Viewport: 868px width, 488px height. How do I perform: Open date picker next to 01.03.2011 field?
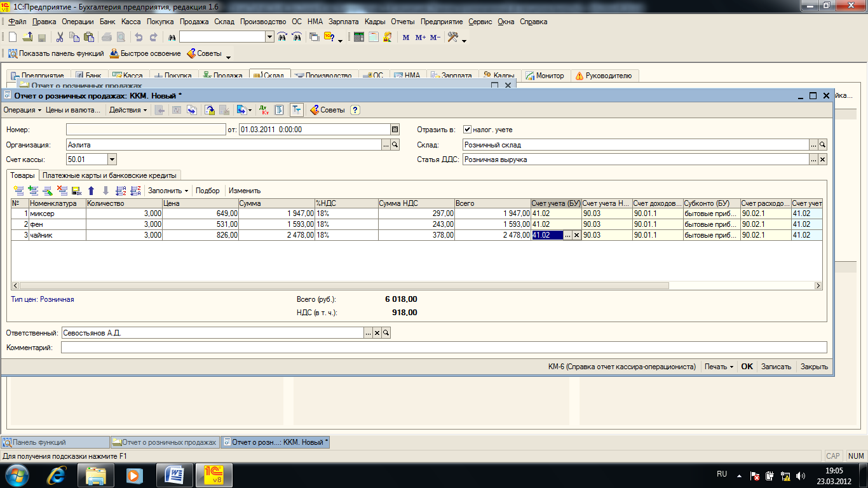[395, 130]
